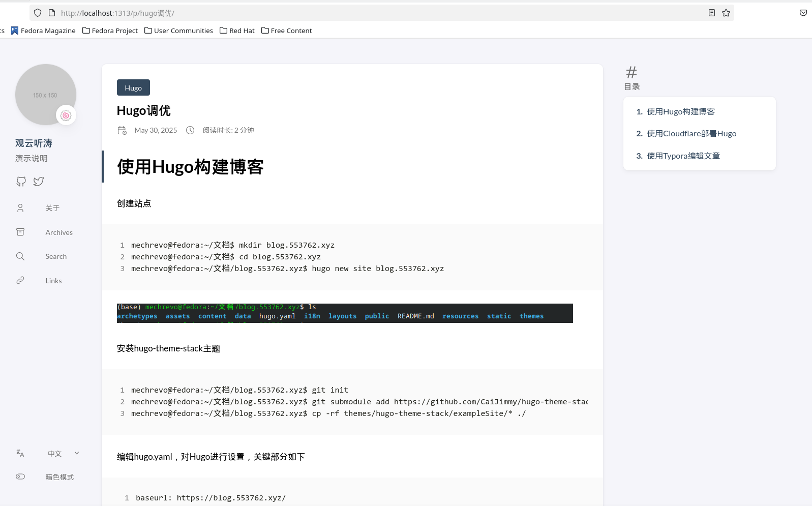This screenshot has width=812, height=506.
Task: Open the 关于 about menu item
Action: [52, 208]
